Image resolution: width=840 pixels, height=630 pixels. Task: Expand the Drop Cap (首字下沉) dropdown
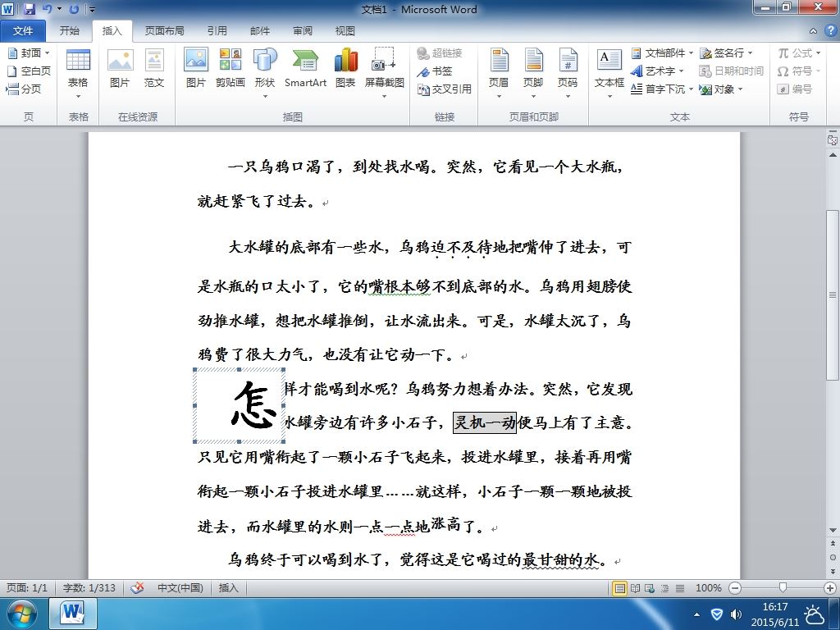[x=691, y=89]
